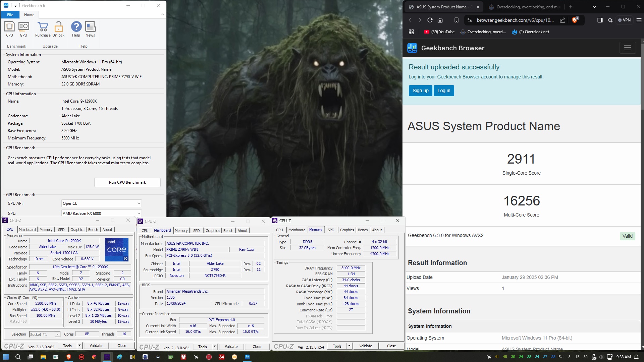This screenshot has width=644, height=362.
Task: Click the Purchase cart icon in Geekbench
Action: pos(43,29)
